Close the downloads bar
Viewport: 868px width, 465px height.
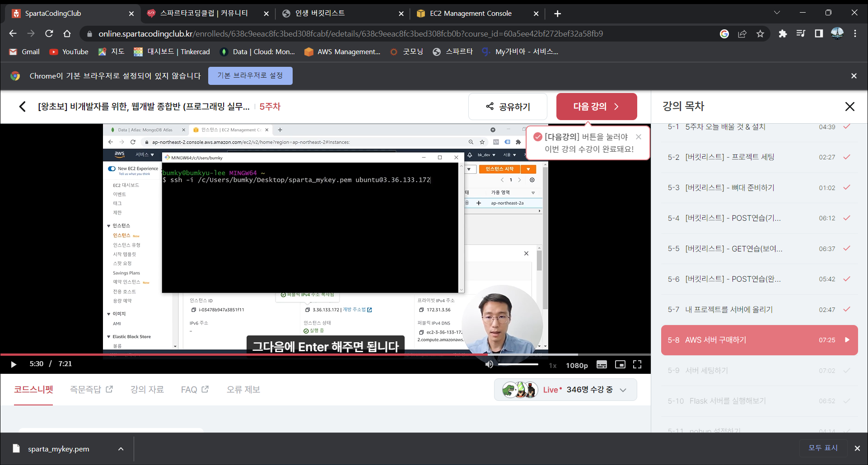(x=857, y=448)
